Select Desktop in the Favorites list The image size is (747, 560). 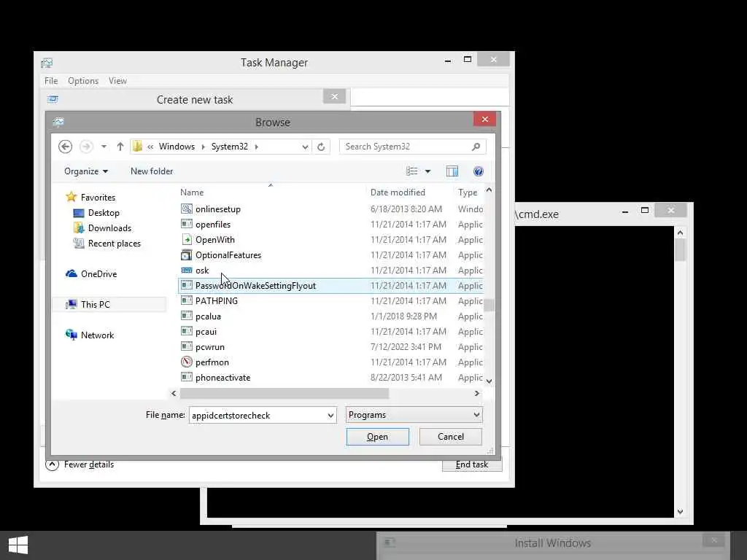coord(104,212)
